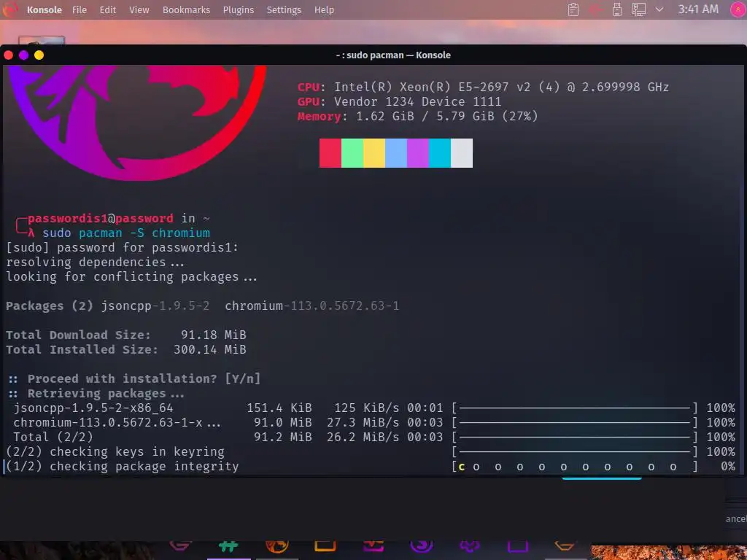The height and width of the screenshot is (560, 747).
Task: Click the Garuda eagle logo art in the terminal
Action: [x=138, y=122]
